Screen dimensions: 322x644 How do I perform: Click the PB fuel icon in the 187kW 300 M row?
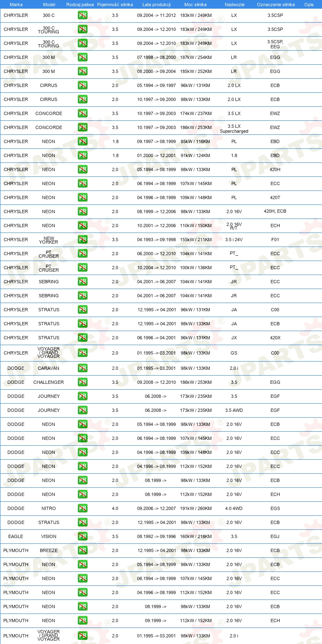(82, 57)
